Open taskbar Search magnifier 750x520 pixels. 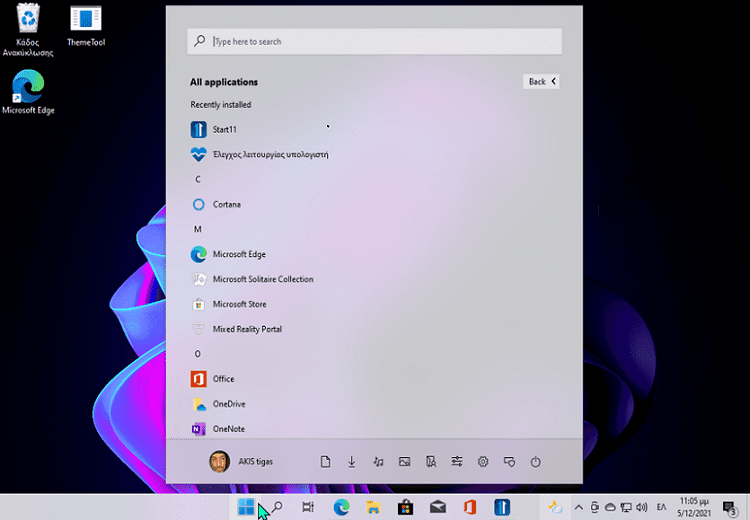coord(277,507)
